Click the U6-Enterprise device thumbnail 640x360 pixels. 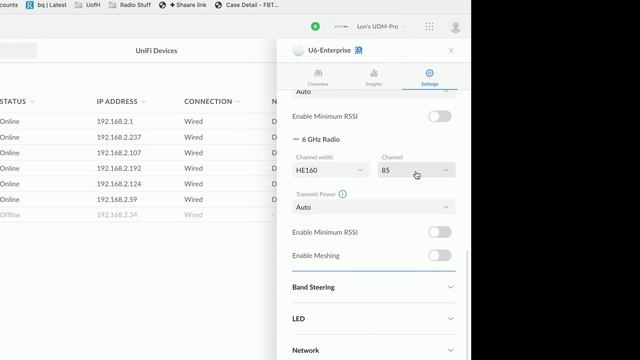click(298, 51)
